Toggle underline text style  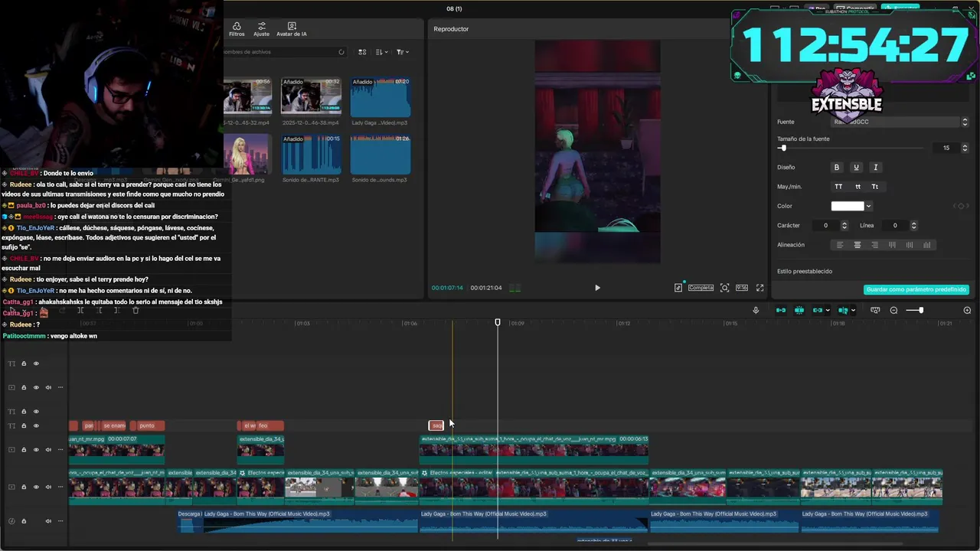[x=856, y=168]
